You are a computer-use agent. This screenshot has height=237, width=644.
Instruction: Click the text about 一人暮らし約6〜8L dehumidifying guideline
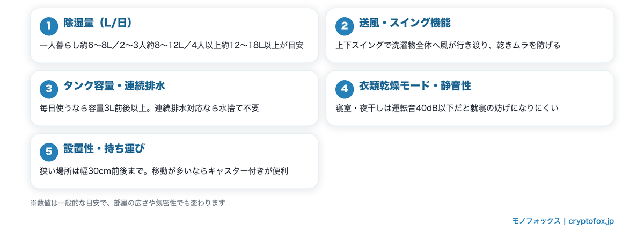pos(172,45)
